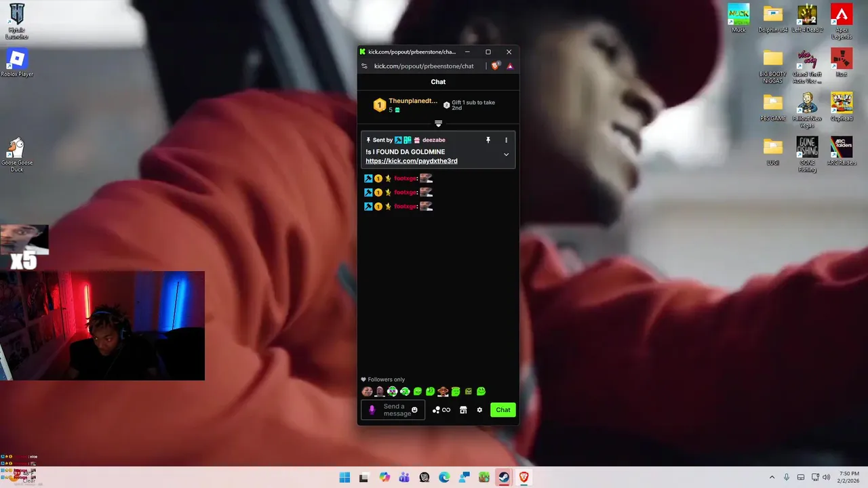Open chat settings gear icon

[x=479, y=410]
